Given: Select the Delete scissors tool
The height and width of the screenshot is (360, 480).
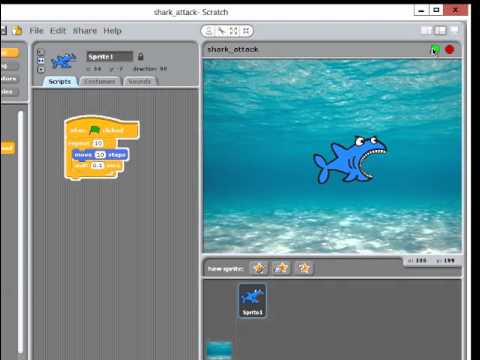Looking at the screenshot, I should [221, 31].
